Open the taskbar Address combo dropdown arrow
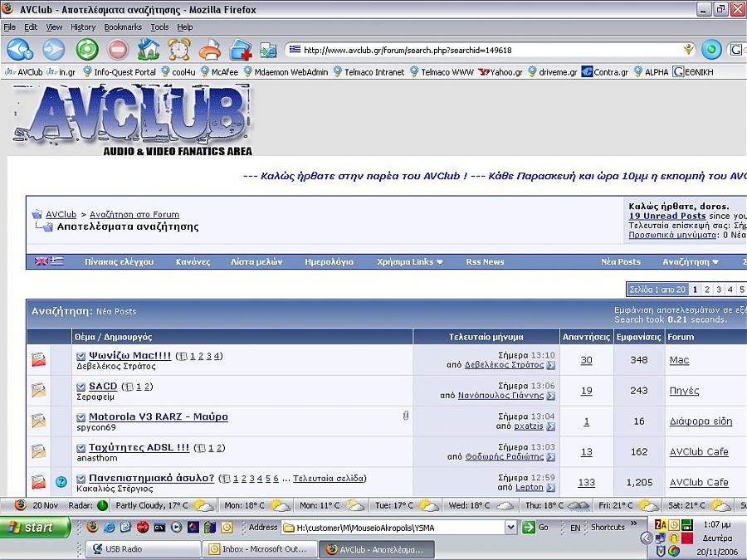 click(x=510, y=527)
